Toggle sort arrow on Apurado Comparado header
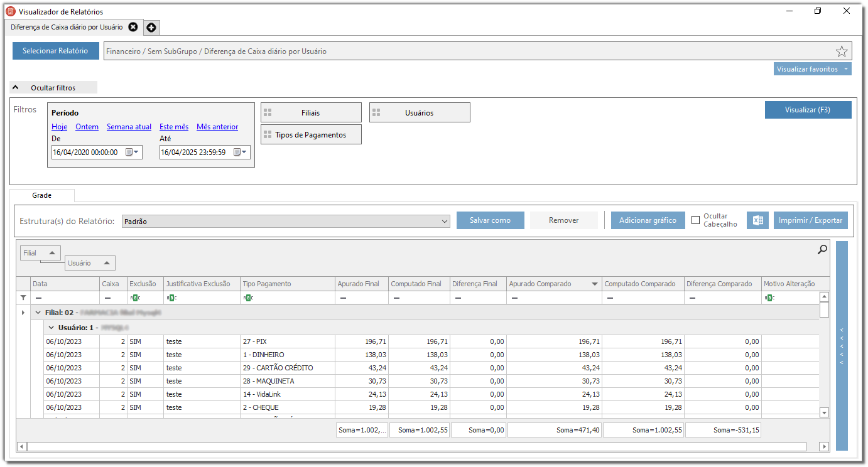868x467 pixels. point(594,284)
